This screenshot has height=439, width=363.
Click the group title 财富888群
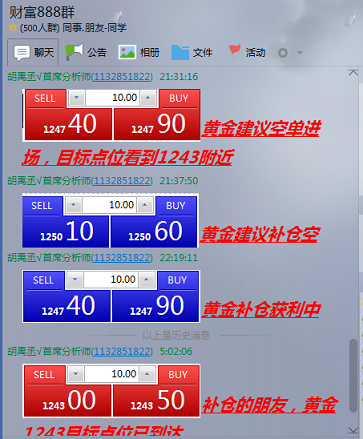[42, 12]
